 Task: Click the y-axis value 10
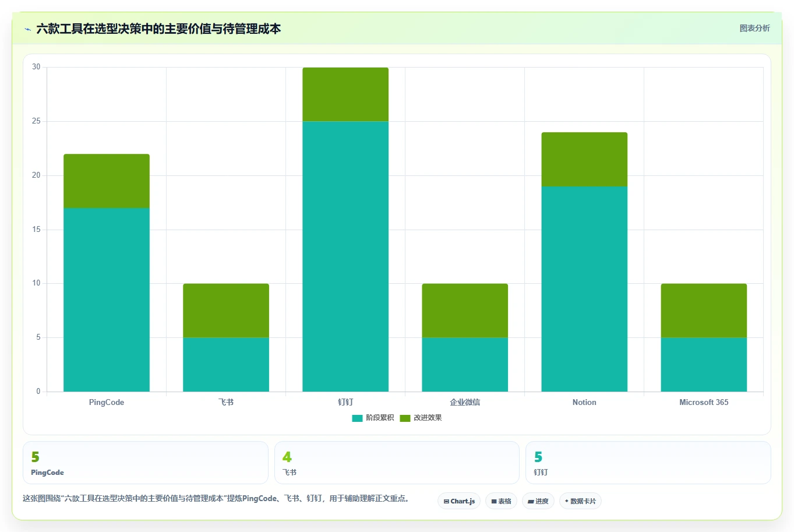(36, 283)
